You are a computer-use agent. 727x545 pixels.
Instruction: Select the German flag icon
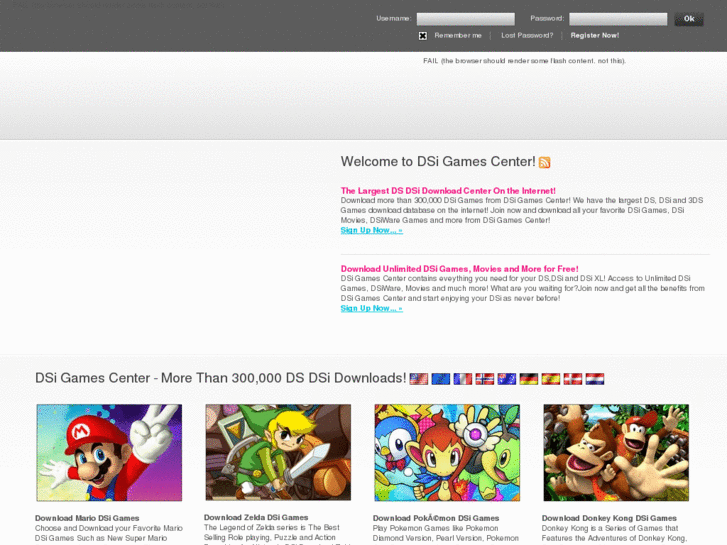pyautogui.click(x=529, y=379)
